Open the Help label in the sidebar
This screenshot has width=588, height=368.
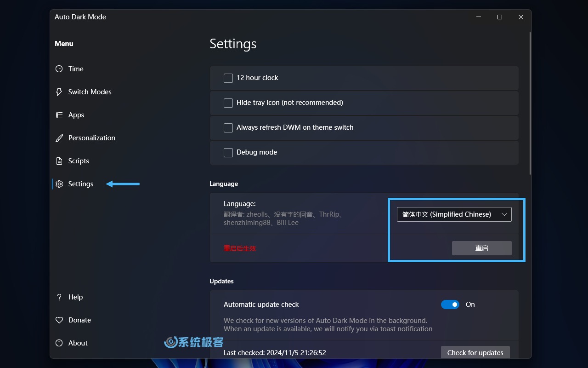[x=76, y=297]
